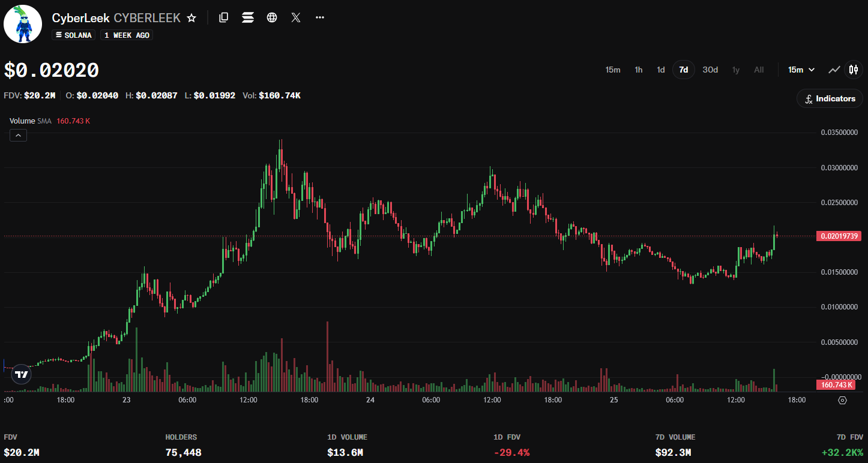Click the date 25 on the time axis

(x=613, y=400)
